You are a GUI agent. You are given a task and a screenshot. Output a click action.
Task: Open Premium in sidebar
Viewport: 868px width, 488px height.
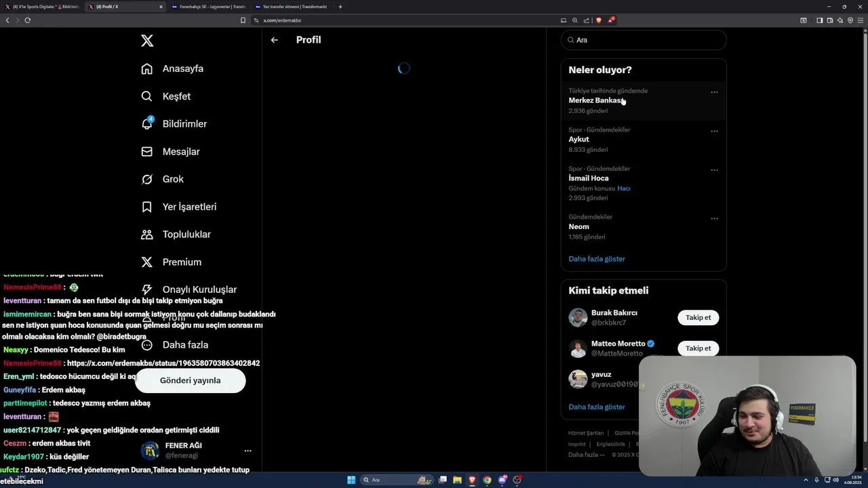(171, 262)
